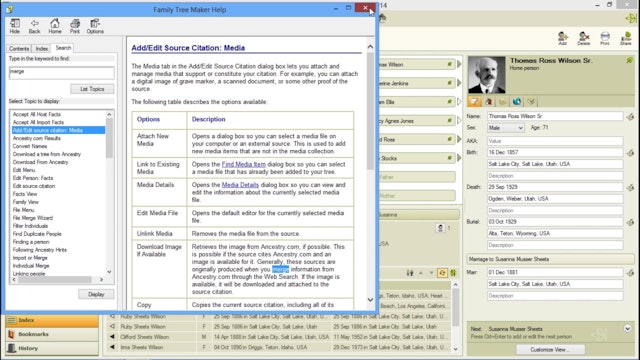Expand ancestors arrow beside the topmost Wilson pedigree box
This screenshot has width=640, height=360.
pos(459,64)
